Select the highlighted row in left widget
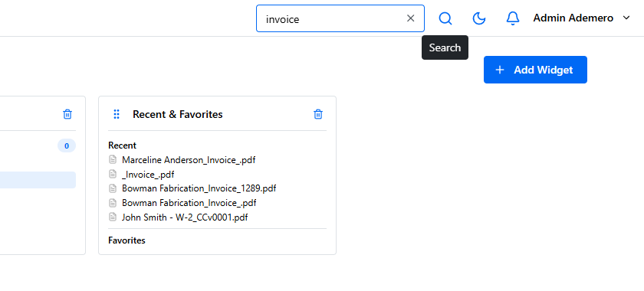Screen dimensions: 644x291 click(38, 180)
